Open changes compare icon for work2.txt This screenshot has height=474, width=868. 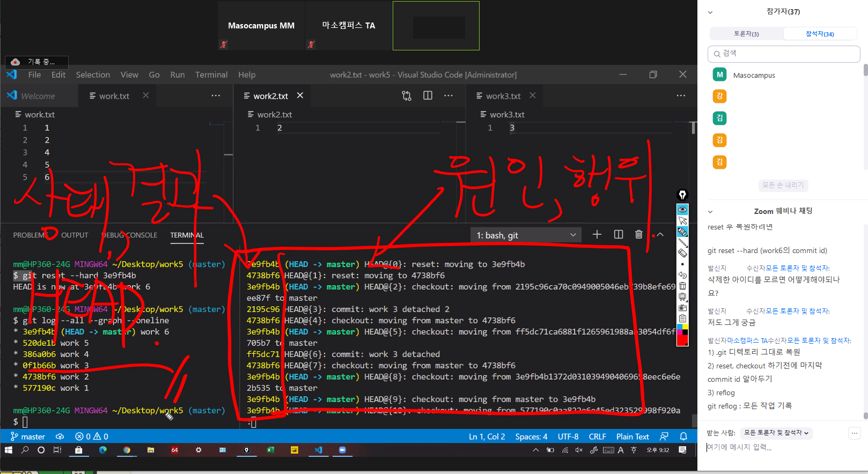(407, 95)
